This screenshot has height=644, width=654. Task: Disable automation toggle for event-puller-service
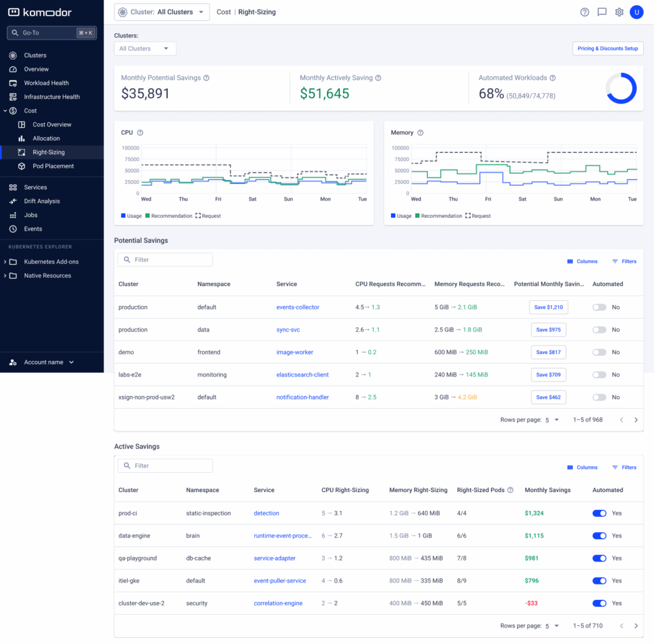(599, 581)
